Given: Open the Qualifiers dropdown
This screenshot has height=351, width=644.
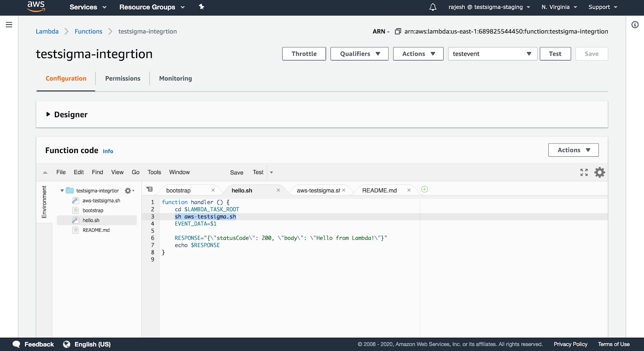Looking at the screenshot, I should (x=359, y=54).
